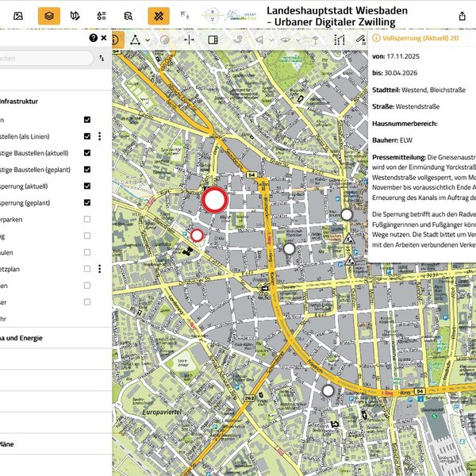Click the large road closure marker on map
476x476 pixels.
click(214, 200)
